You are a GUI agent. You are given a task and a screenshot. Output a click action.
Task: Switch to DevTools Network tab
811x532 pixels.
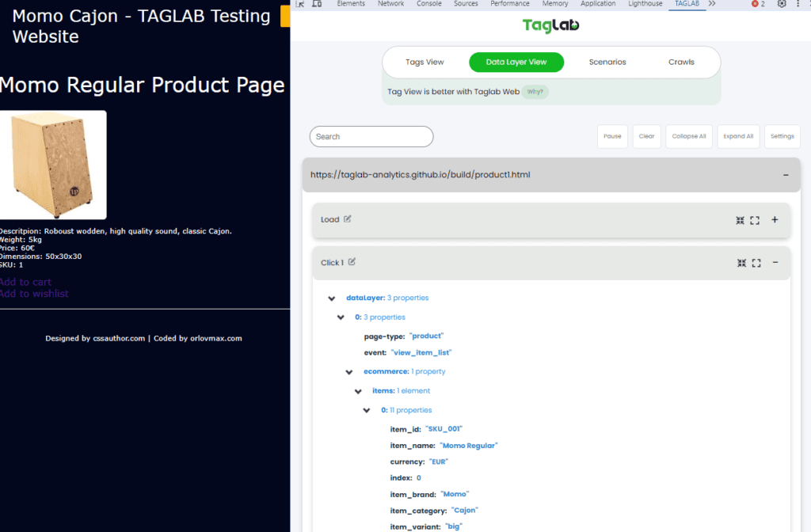(x=391, y=4)
